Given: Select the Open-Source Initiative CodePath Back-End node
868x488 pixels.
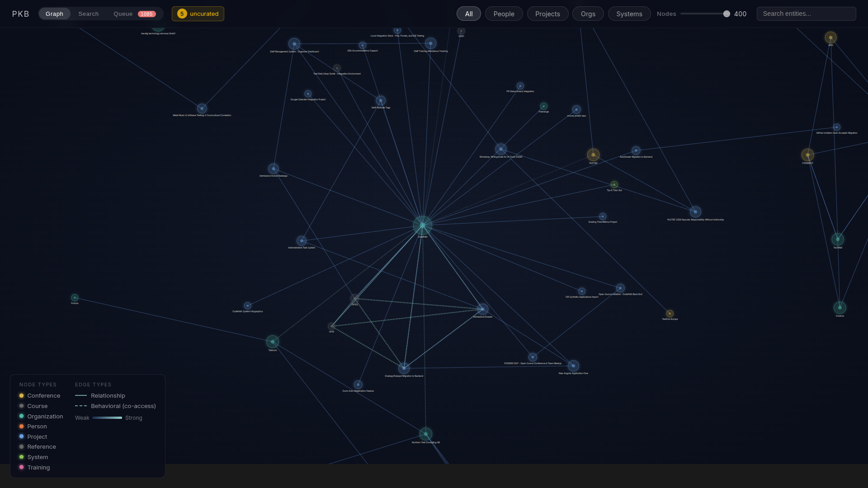Looking at the screenshot, I should click(620, 288).
